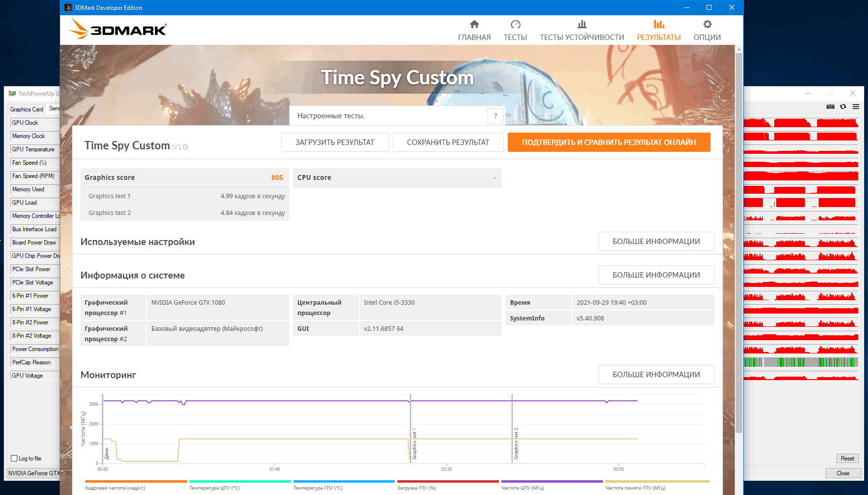Click the 3DMark title bar app icon
Image resolution: width=868 pixels, height=495 pixels.
68,7
